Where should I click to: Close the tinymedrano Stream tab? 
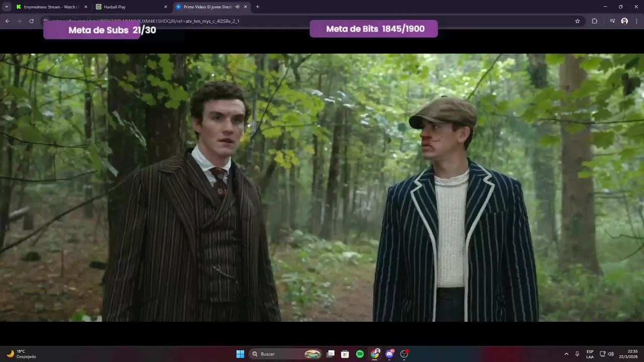coord(86,7)
